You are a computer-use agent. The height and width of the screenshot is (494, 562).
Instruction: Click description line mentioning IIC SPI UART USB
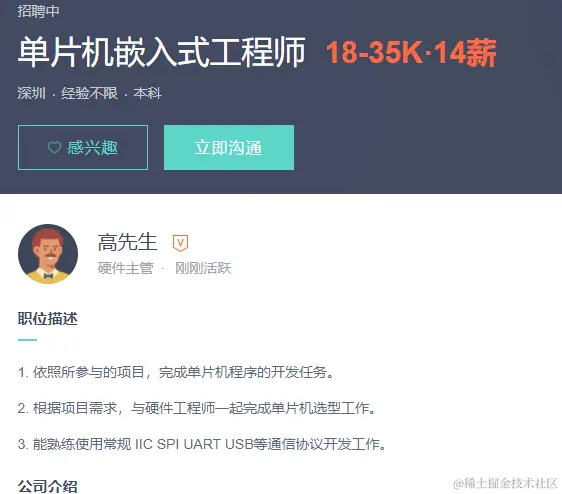[203, 444]
